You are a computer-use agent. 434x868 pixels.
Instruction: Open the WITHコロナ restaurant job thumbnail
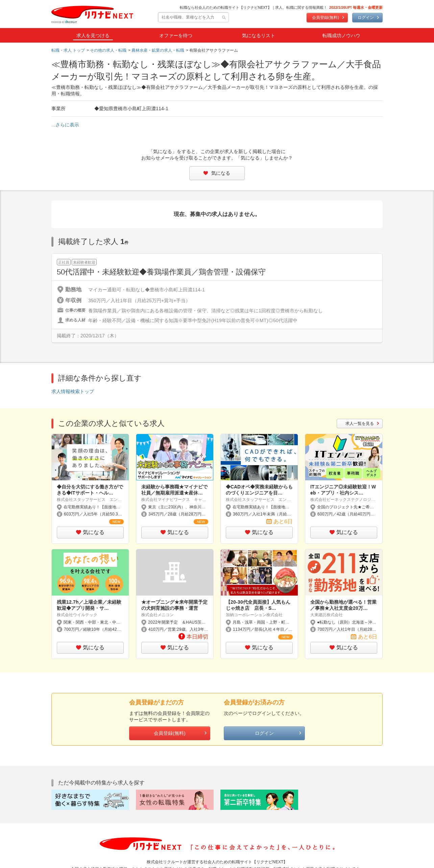click(x=259, y=572)
